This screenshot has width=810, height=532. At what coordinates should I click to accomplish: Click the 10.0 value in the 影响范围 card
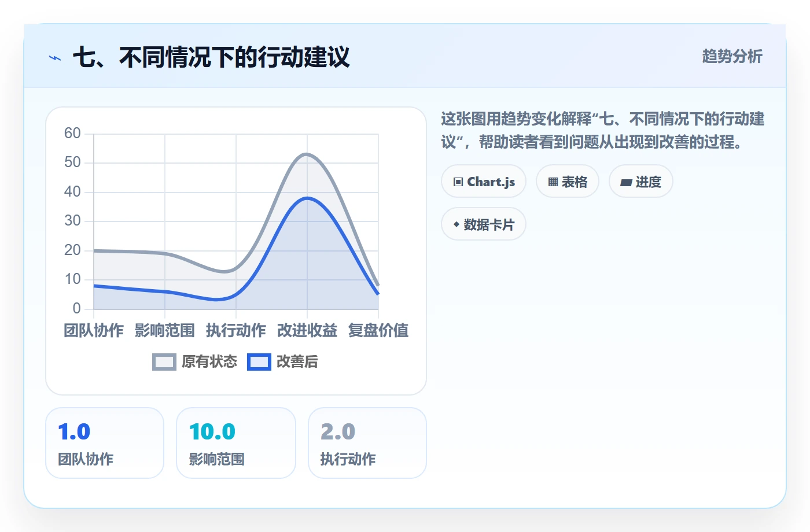point(212,432)
